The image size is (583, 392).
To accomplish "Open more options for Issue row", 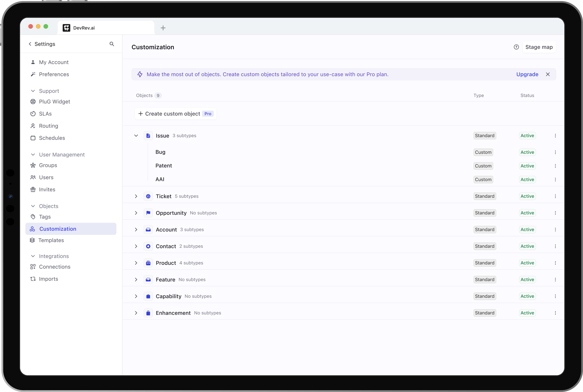I will tap(555, 136).
